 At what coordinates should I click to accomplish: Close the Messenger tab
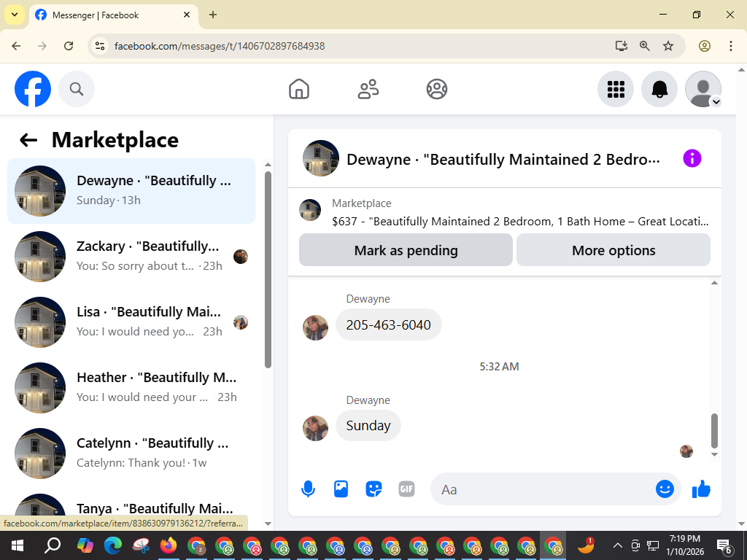pyautogui.click(x=187, y=15)
